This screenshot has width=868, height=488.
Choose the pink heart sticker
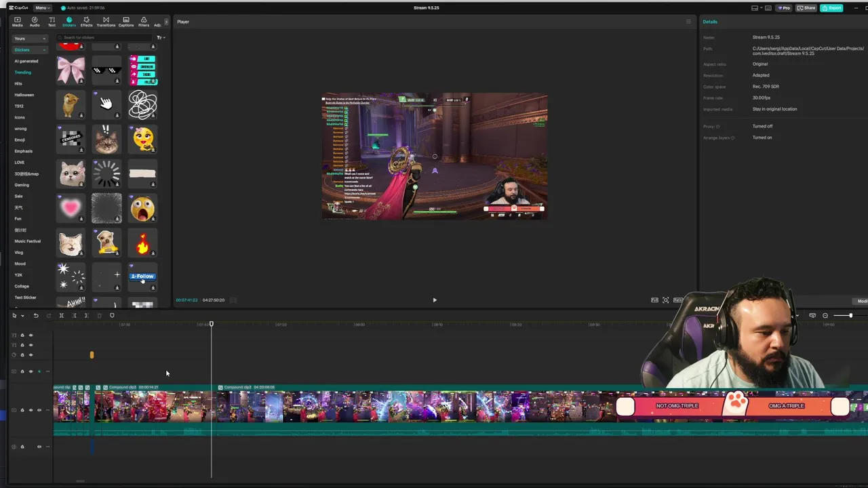(x=71, y=208)
